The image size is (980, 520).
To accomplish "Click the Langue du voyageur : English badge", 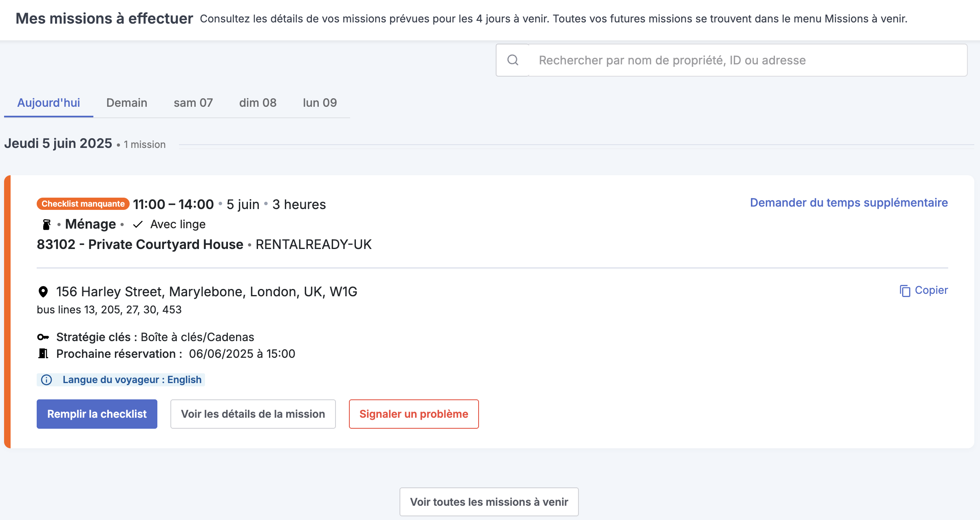I will click(121, 380).
